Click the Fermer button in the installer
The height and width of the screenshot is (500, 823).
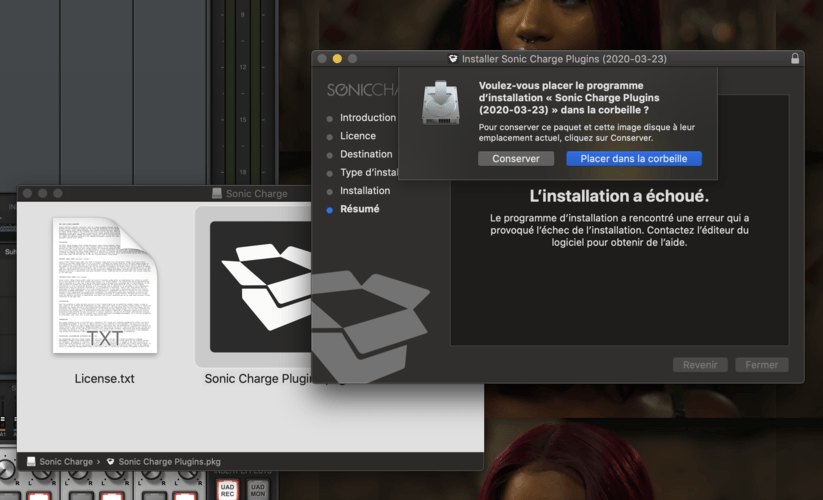point(762,365)
